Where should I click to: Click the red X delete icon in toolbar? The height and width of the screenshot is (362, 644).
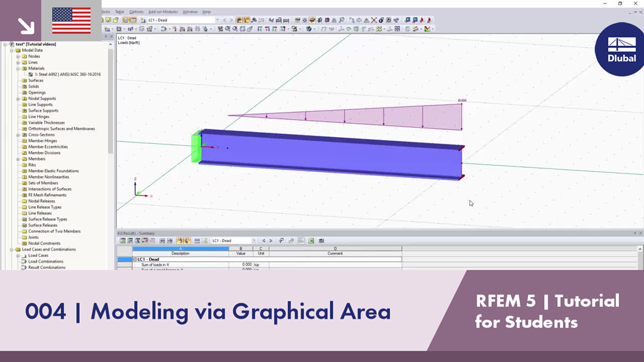(374, 20)
